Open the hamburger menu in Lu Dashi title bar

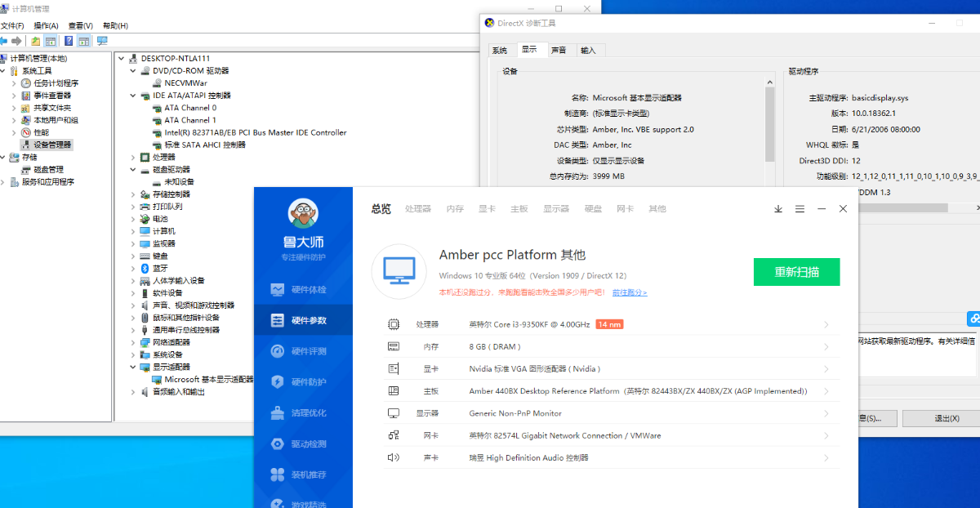click(800, 209)
